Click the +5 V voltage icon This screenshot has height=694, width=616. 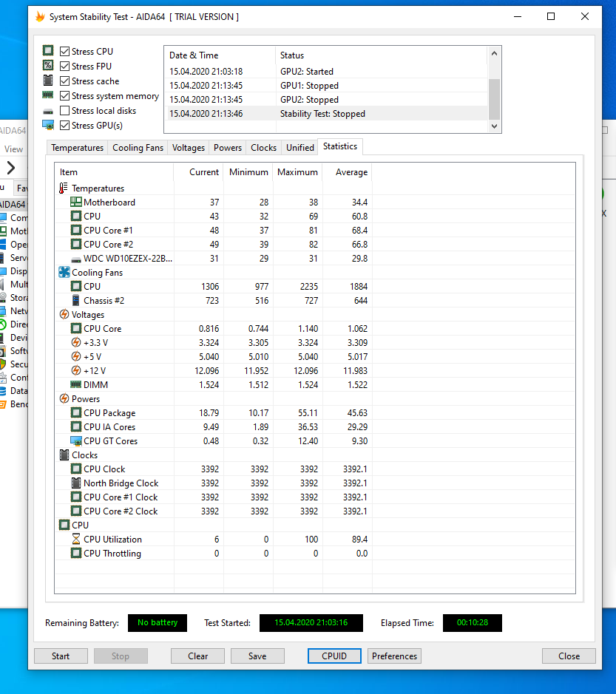click(x=75, y=357)
